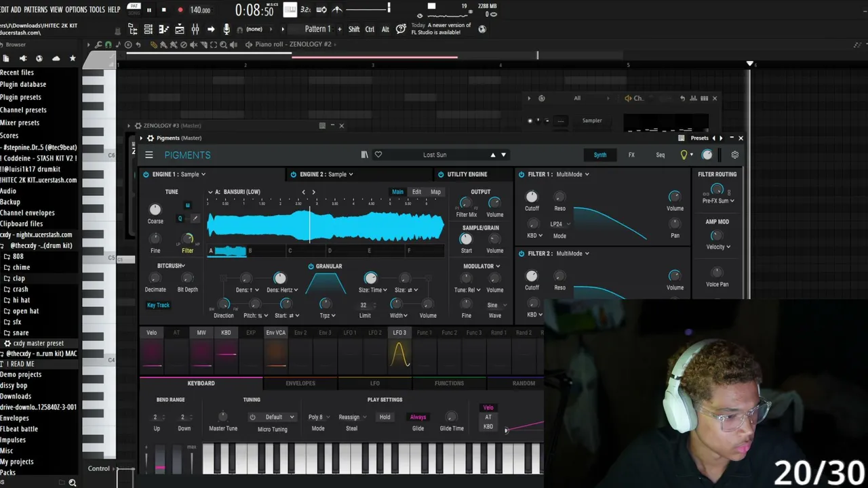Open the Envelopes modulation tab

(300, 384)
